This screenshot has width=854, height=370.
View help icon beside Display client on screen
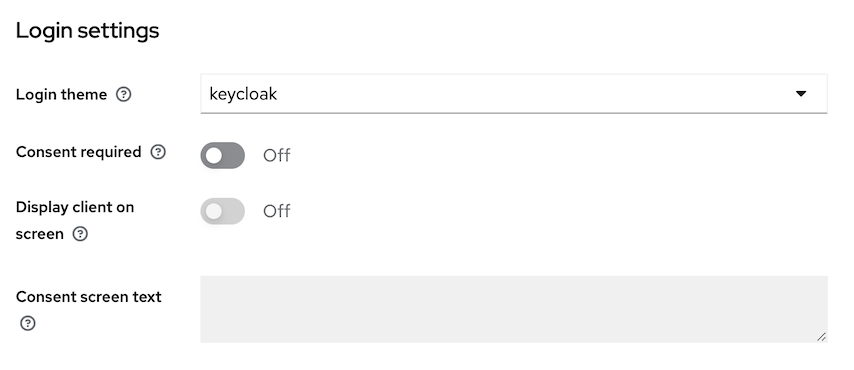(80, 234)
